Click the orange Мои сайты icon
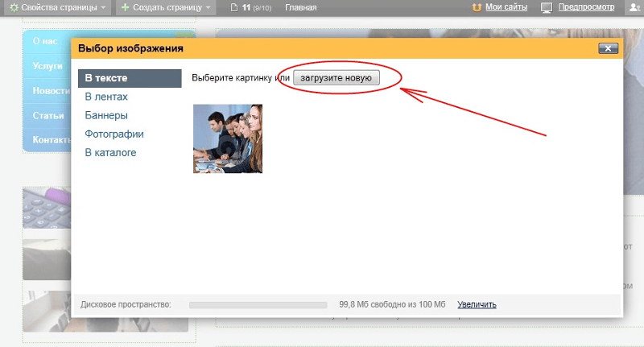The height and width of the screenshot is (347, 644). pyautogui.click(x=478, y=7)
